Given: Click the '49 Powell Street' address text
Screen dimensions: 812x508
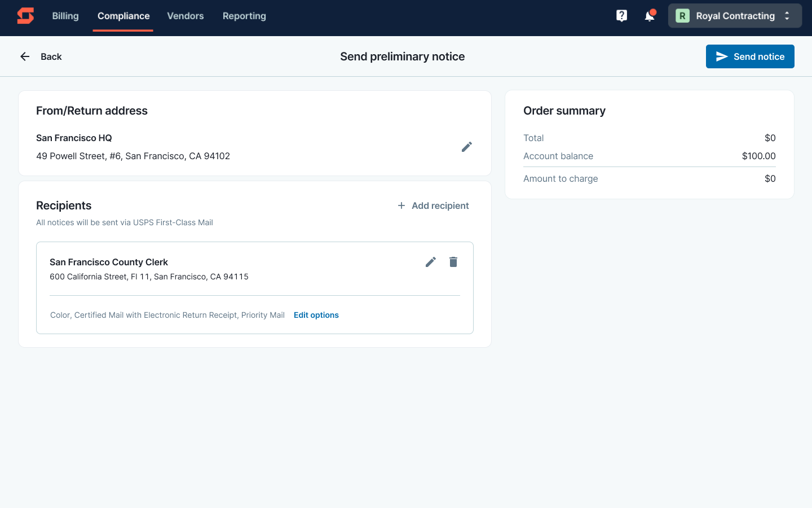Looking at the screenshot, I should 133,156.
